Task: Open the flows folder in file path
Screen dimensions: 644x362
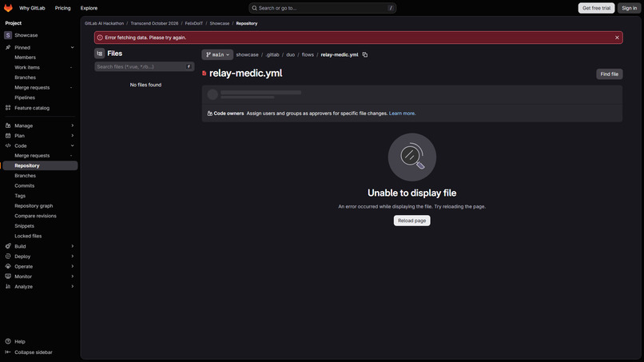Action: point(308,54)
